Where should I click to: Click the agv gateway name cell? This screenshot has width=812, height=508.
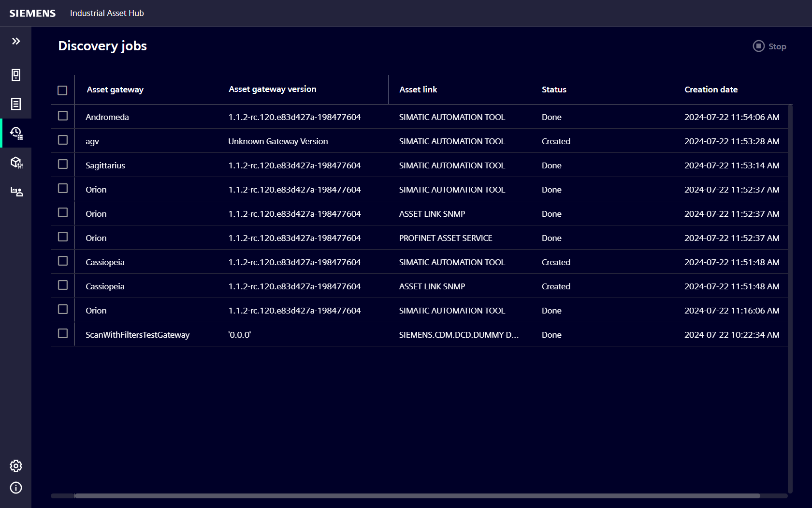(92, 141)
